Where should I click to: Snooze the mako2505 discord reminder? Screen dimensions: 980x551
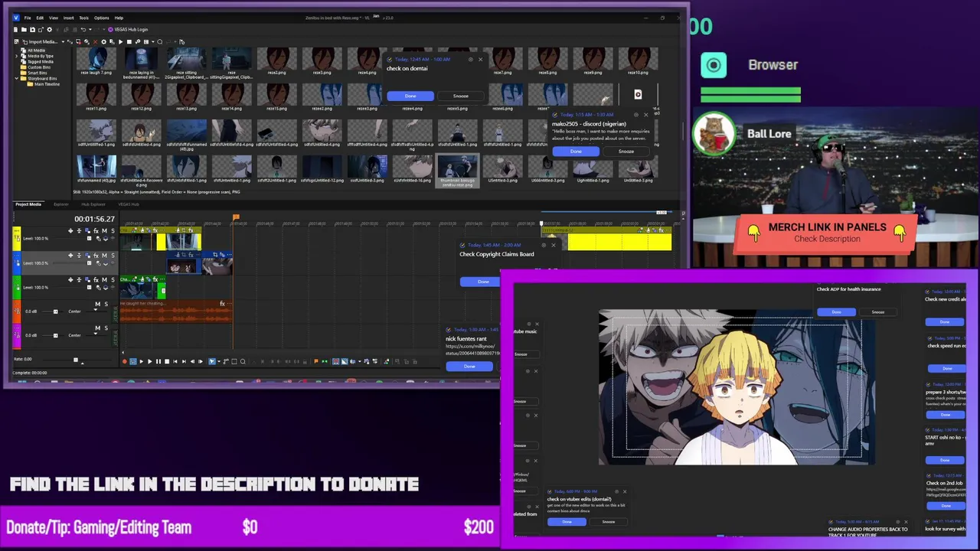pos(626,151)
